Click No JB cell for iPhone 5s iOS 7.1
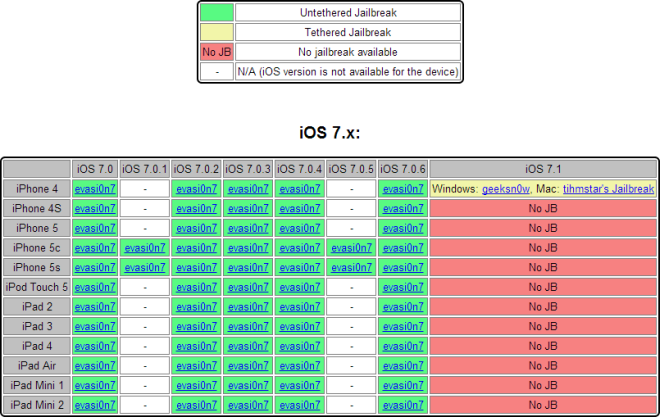This screenshot has width=660, height=417. [543, 268]
